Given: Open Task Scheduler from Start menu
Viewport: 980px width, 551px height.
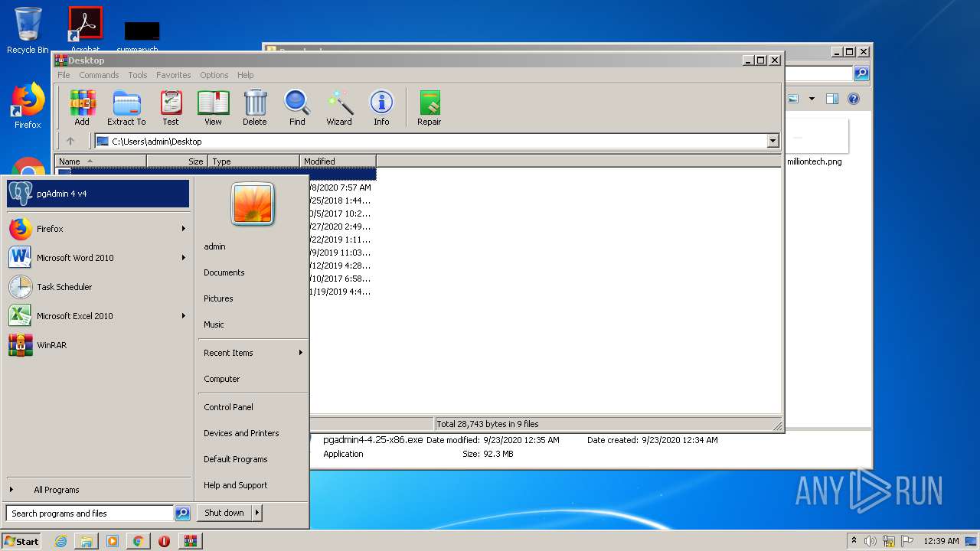Looking at the screenshot, I should pos(98,287).
